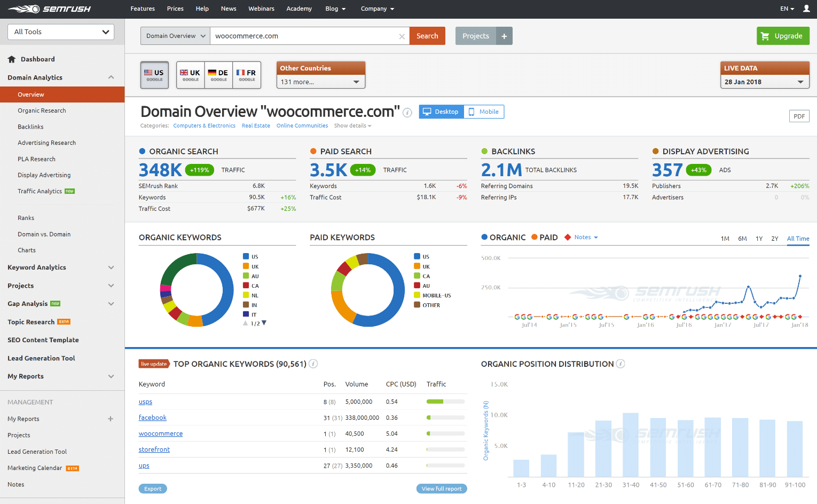Select the UK Google database
817x504 pixels.
pyautogui.click(x=190, y=75)
